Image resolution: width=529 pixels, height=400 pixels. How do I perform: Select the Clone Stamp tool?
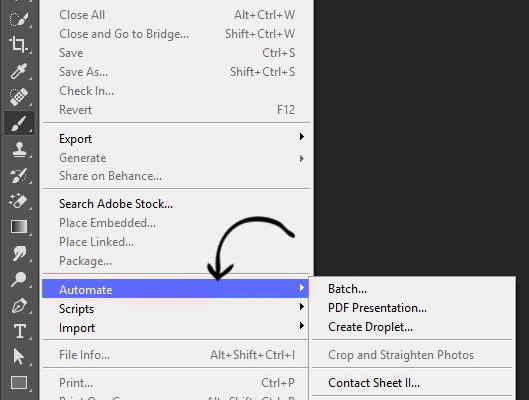coord(19,149)
